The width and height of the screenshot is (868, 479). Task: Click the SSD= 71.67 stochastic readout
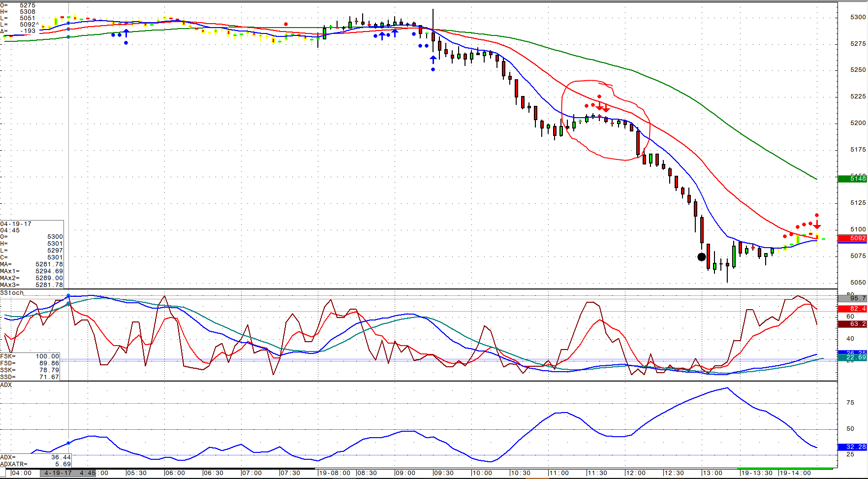click(30, 377)
